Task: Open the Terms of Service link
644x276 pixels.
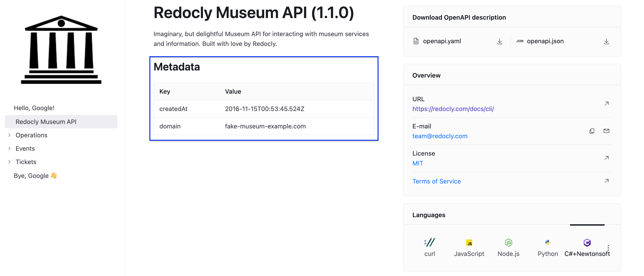Action: (x=436, y=181)
